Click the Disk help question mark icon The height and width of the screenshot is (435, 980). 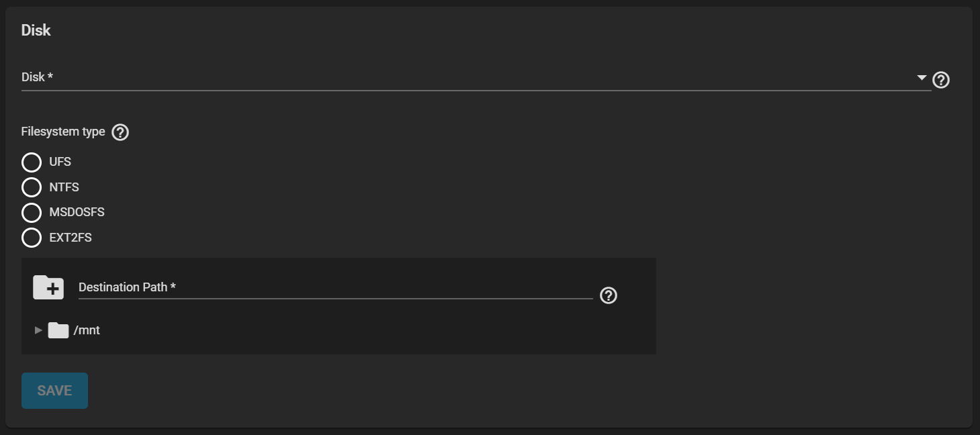[941, 80]
